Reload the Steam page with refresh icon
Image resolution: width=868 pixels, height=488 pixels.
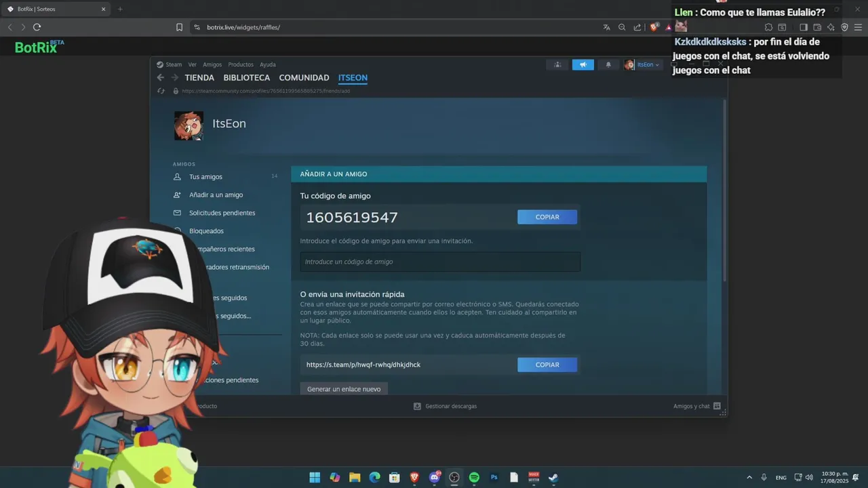coord(161,91)
